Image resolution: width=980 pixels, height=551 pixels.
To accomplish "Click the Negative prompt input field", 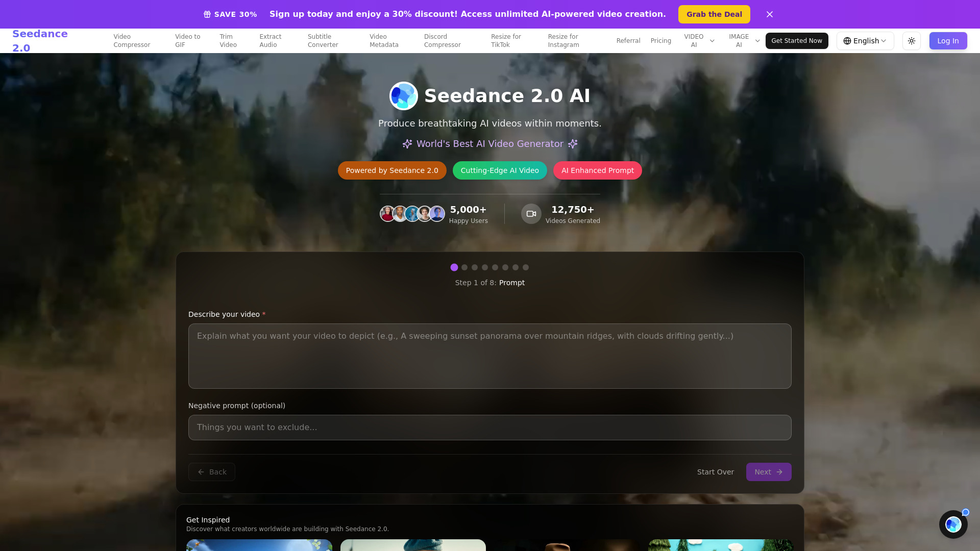I will 490,428.
